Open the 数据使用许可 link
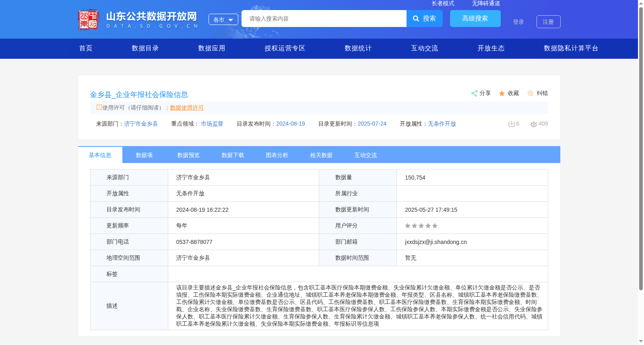 (187, 107)
